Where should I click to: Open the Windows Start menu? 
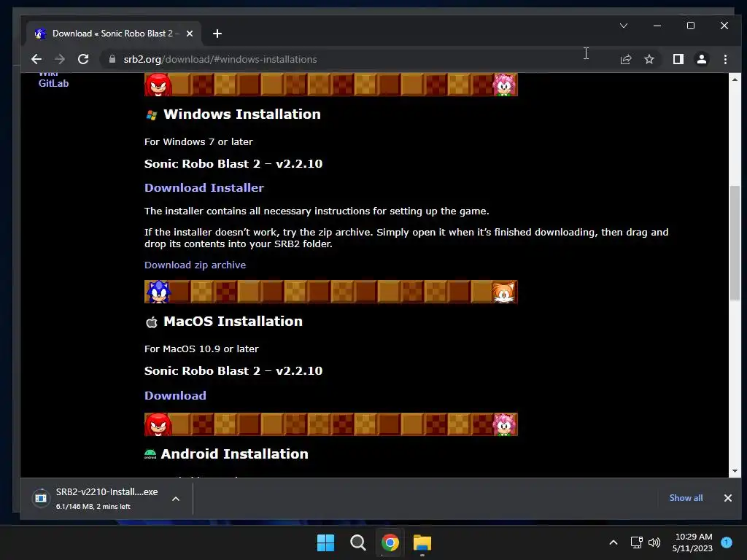[x=326, y=542]
